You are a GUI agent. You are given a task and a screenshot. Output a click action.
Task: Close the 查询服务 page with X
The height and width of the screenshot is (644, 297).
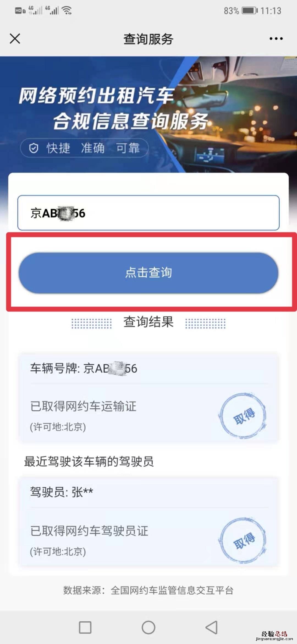pos(15,39)
